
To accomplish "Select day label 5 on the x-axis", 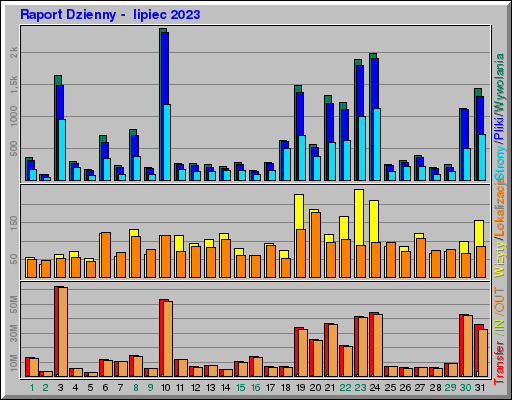I will tap(90, 388).
